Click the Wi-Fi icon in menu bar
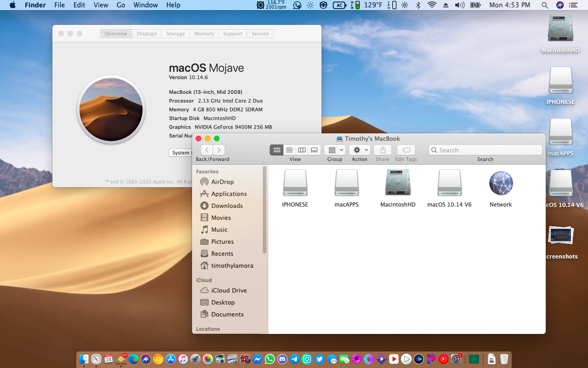The height and width of the screenshot is (368, 588). [432, 5]
